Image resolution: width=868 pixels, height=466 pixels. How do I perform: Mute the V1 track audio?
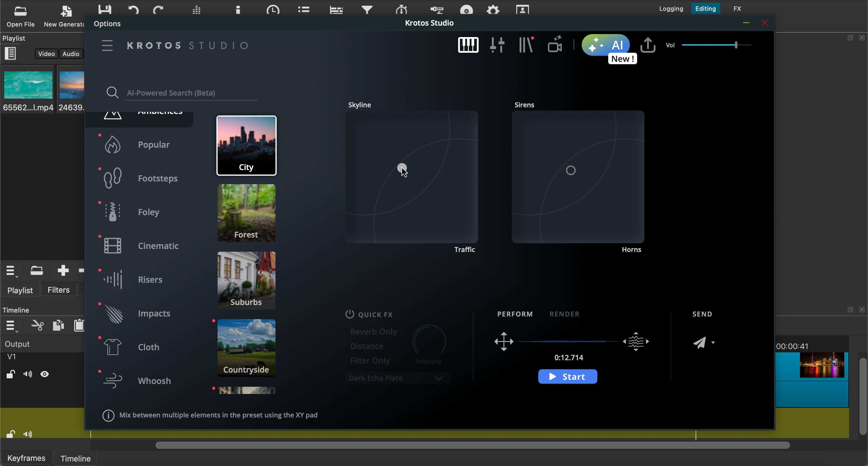[x=28, y=374]
